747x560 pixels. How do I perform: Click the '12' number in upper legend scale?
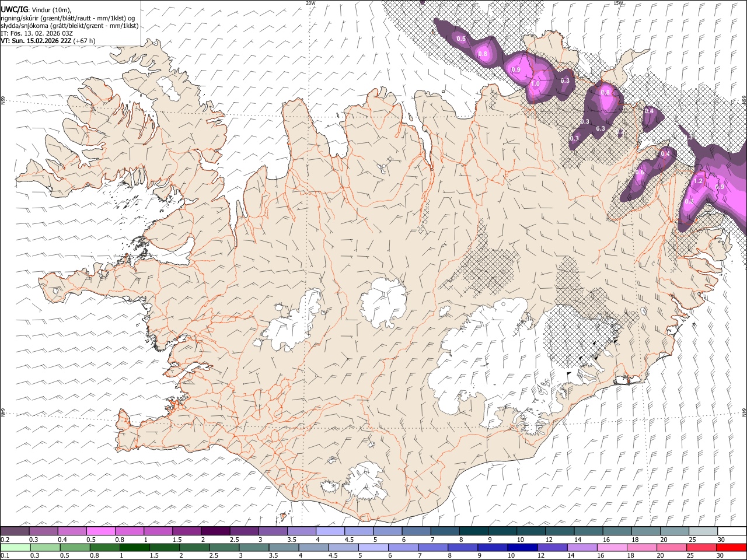pyautogui.click(x=549, y=540)
